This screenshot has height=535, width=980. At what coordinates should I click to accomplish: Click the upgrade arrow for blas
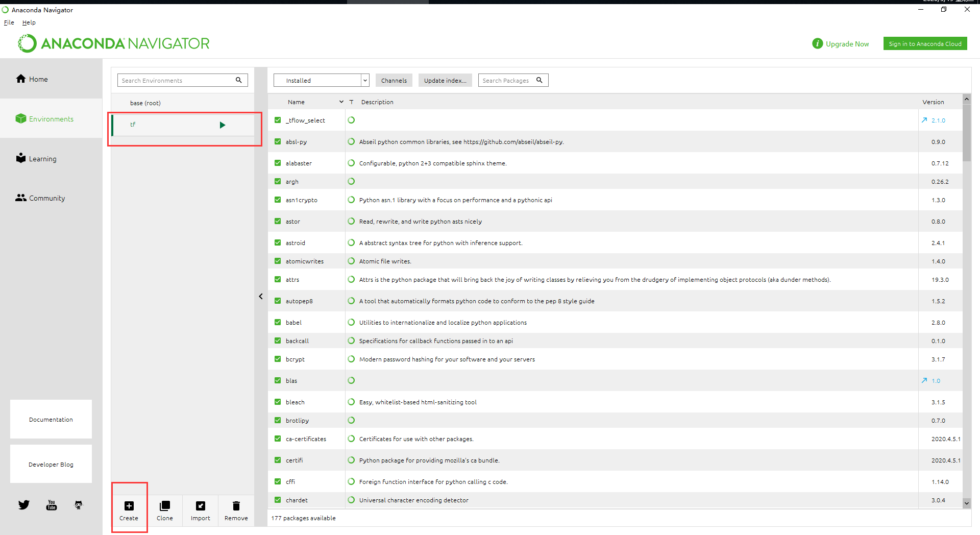tap(924, 380)
